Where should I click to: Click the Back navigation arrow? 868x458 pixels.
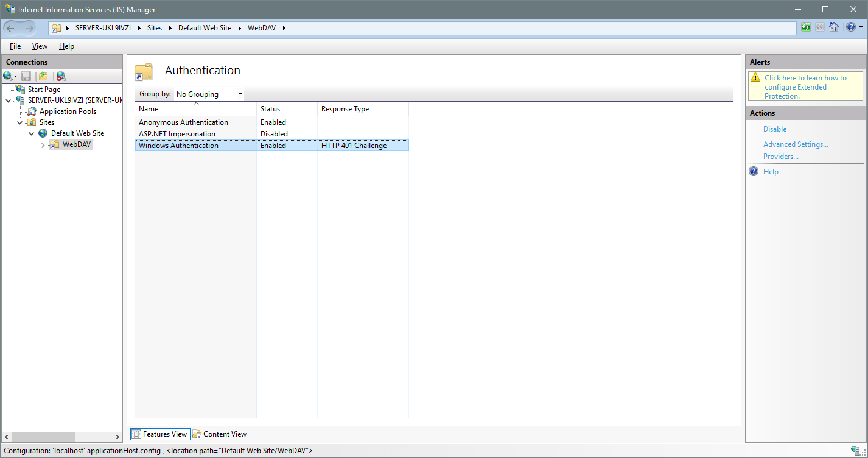click(11, 28)
